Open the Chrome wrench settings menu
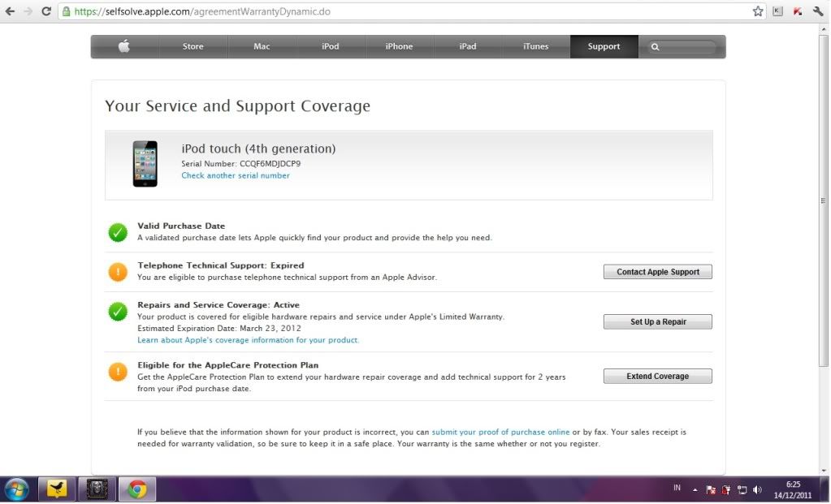This screenshot has width=831, height=504. 818,11
